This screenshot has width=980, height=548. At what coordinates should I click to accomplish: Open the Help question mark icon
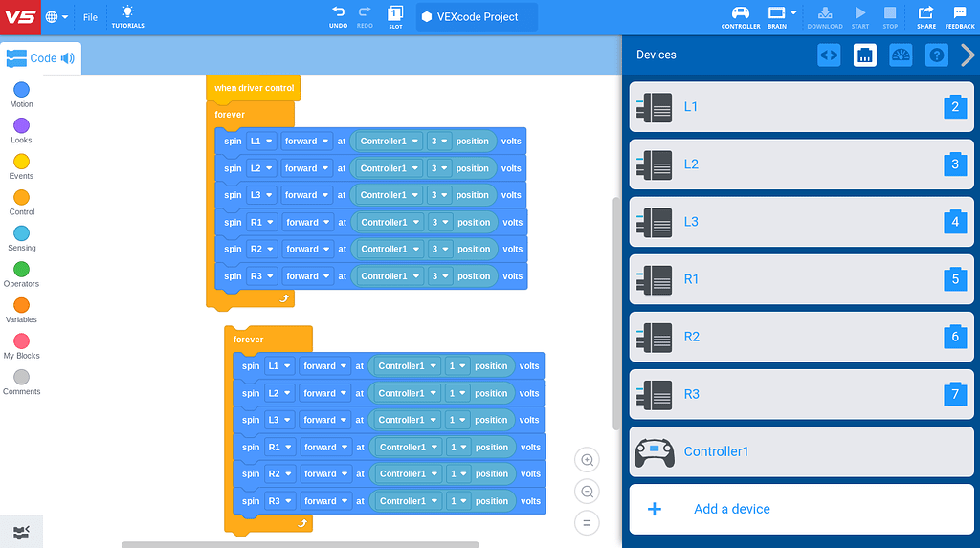tap(937, 55)
